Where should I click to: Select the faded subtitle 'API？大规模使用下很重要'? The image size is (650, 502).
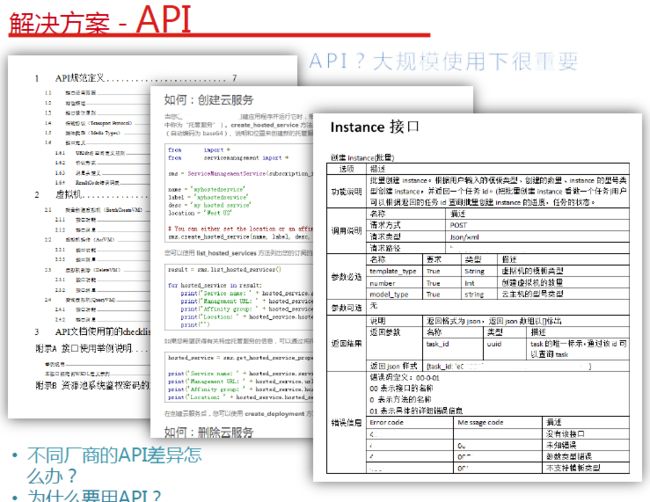(x=443, y=61)
